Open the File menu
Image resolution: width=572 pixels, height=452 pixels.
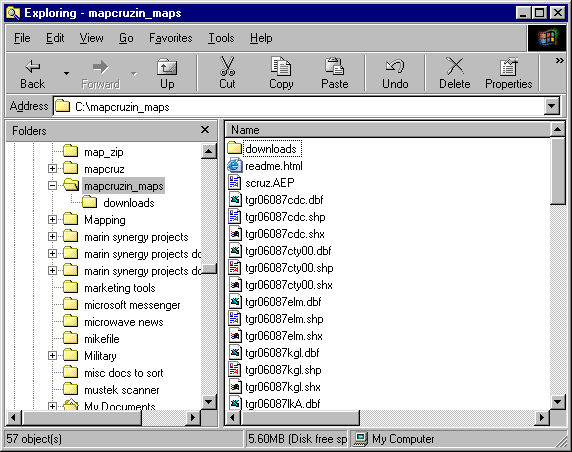pyautogui.click(x=22, y=38)
